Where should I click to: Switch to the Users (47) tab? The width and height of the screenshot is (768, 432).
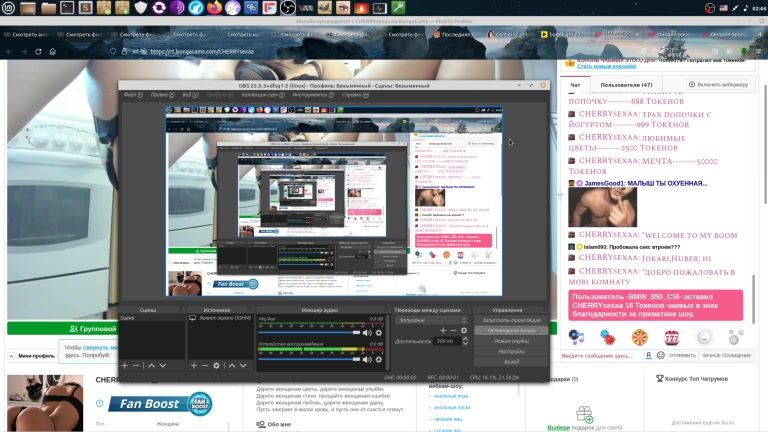tap(626, 85)
